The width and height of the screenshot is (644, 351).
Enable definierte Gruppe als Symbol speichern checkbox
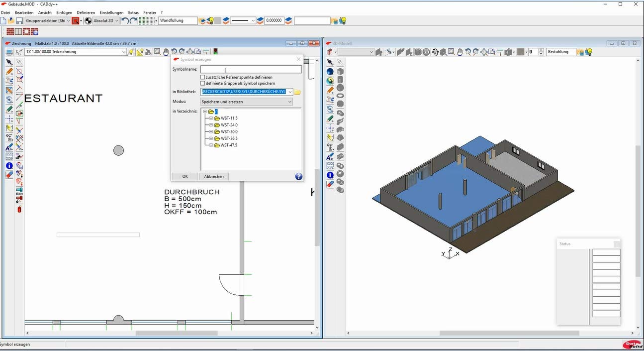click(202, 83)
